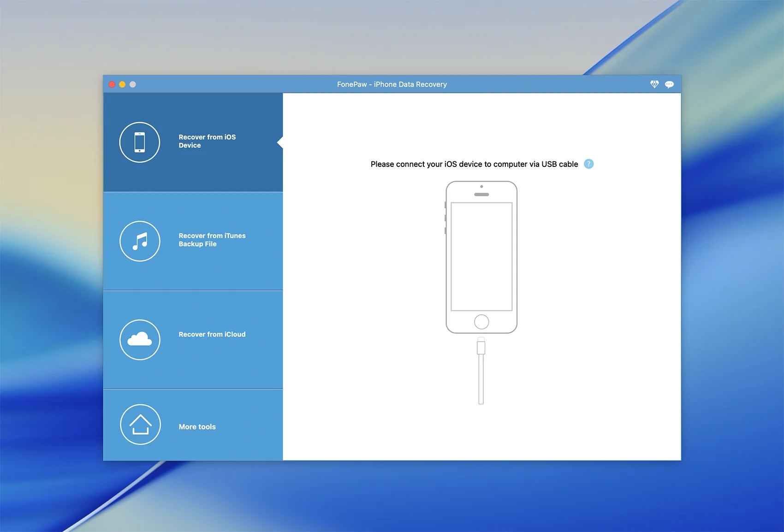Click the house icon for More tools
Viewport: 784px width, 532px height.
pos(140,425)
